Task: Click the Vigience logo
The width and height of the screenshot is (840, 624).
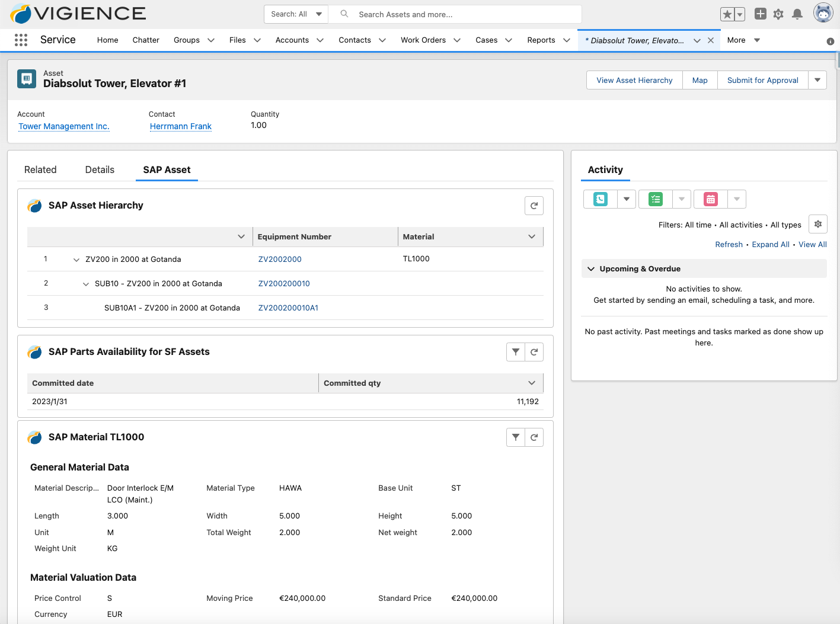Action: (x=78, y=14)
